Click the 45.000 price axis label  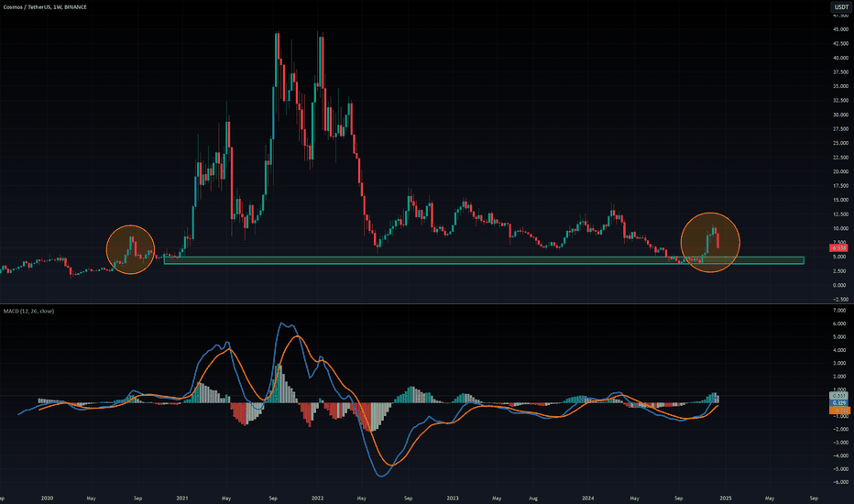click(x=840, y=29)
